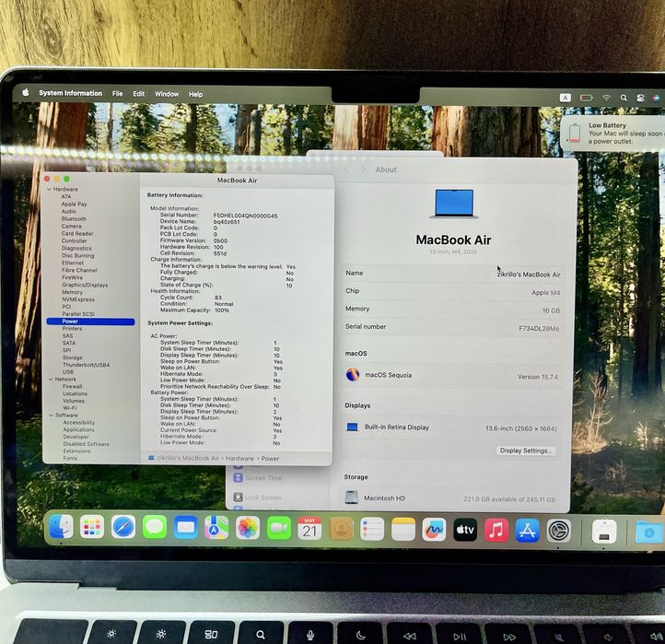Open System Settings in the Dock

(558, 531)
